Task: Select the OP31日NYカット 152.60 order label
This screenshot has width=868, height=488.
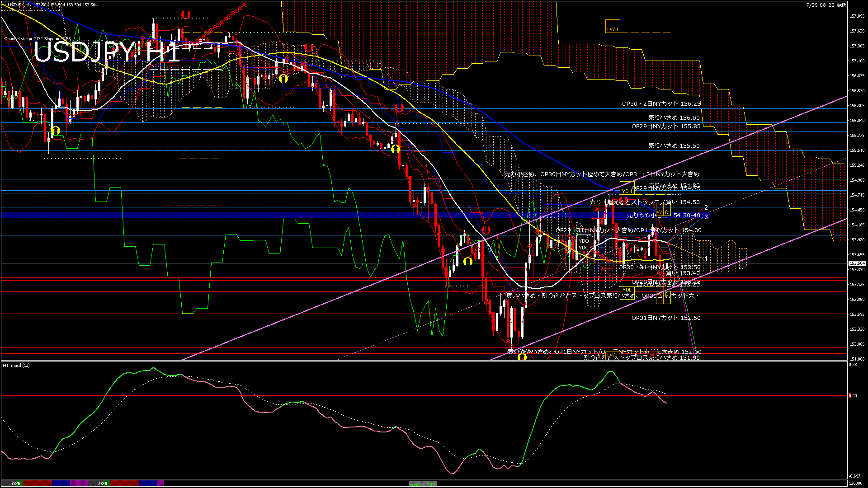Action: pyautogui.click(x=666, y=318)
